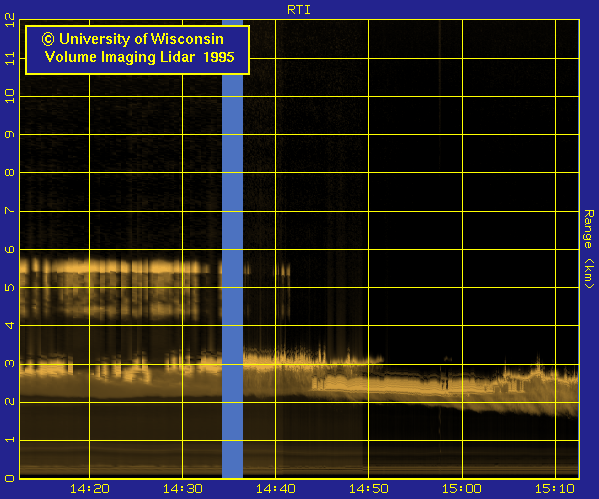This screenshot has width=599, height=499.
Task: Select the 14:30 time axis label
Action: (183, 489)
